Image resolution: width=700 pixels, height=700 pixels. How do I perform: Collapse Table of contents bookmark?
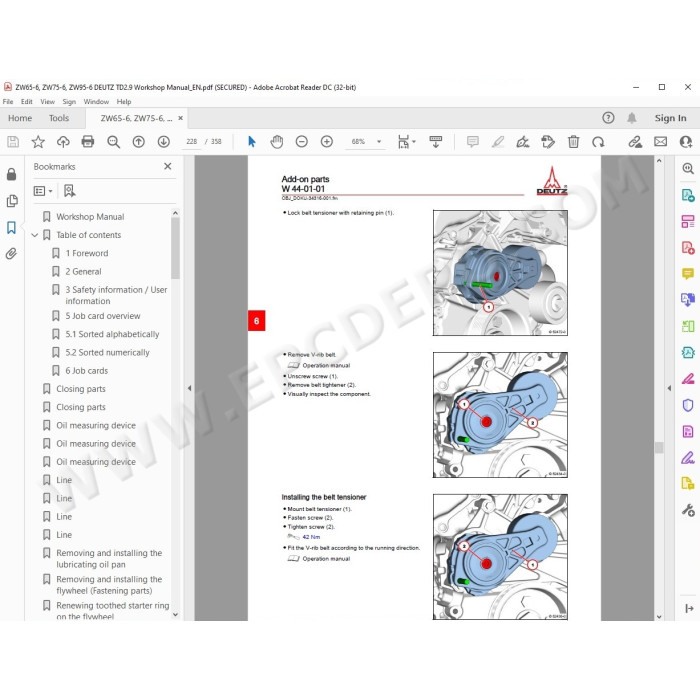34,235
